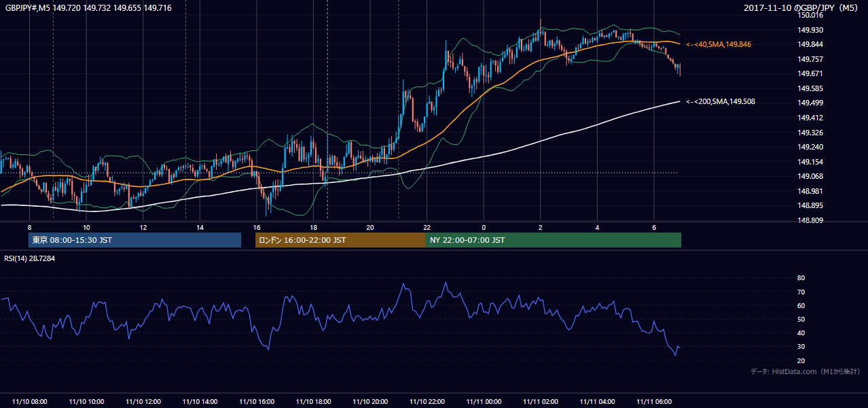Click the 148.809 price axis label
Image resolution: width=868 pixels, height=408 pixels.
pyautogui.click(x=810, y=220)
